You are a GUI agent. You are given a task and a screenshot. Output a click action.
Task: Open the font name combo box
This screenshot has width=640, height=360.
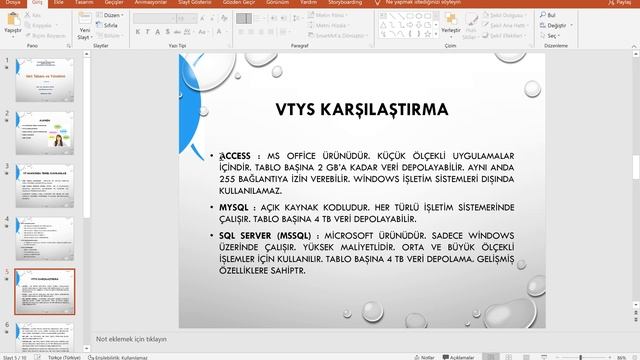tap(155, 18)
